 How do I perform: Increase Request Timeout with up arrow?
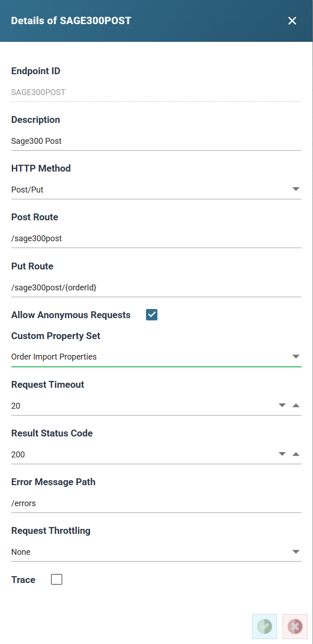296,405
